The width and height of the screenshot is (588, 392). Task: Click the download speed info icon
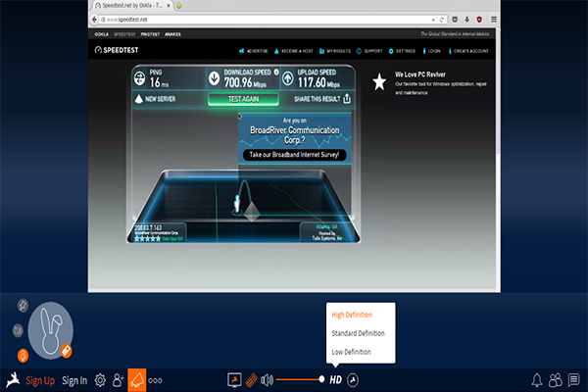tap(276, 72)
